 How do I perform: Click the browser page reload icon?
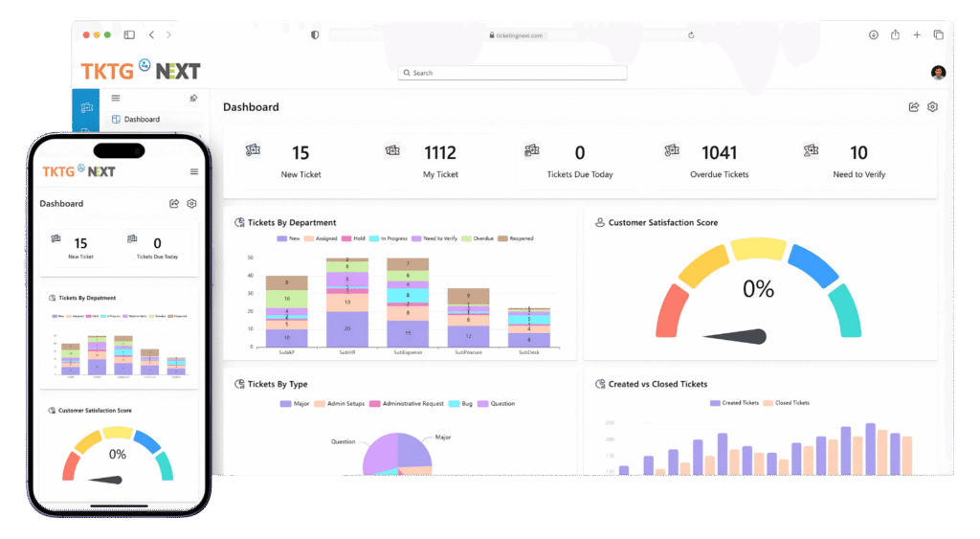(x=691, y=35)
